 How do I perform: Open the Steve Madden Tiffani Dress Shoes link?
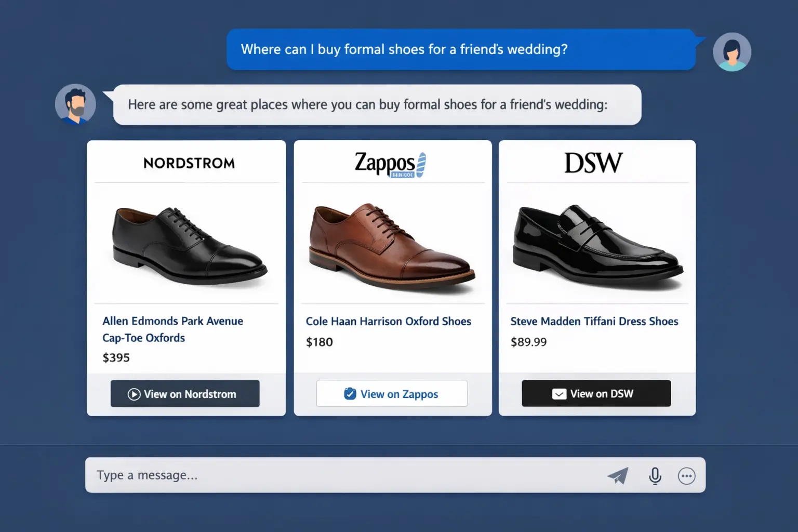pyautogui.click(x=594, y=321)
